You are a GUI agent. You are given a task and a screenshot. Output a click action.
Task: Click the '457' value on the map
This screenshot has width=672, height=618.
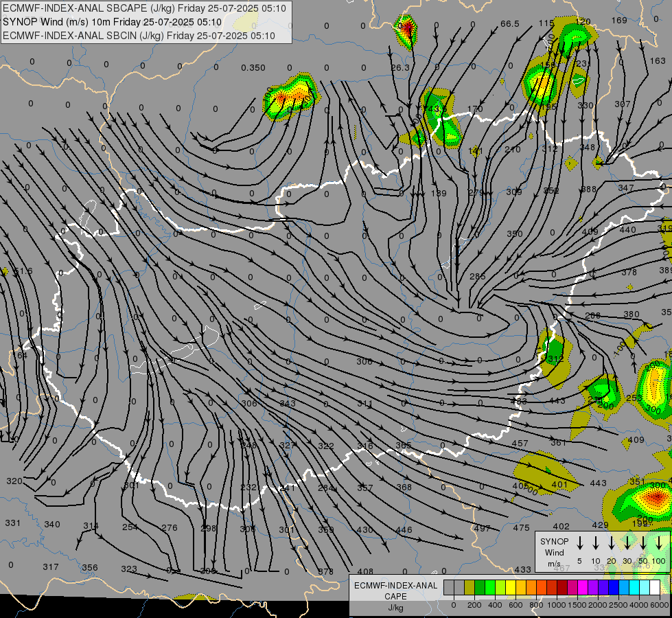(520, 443)
